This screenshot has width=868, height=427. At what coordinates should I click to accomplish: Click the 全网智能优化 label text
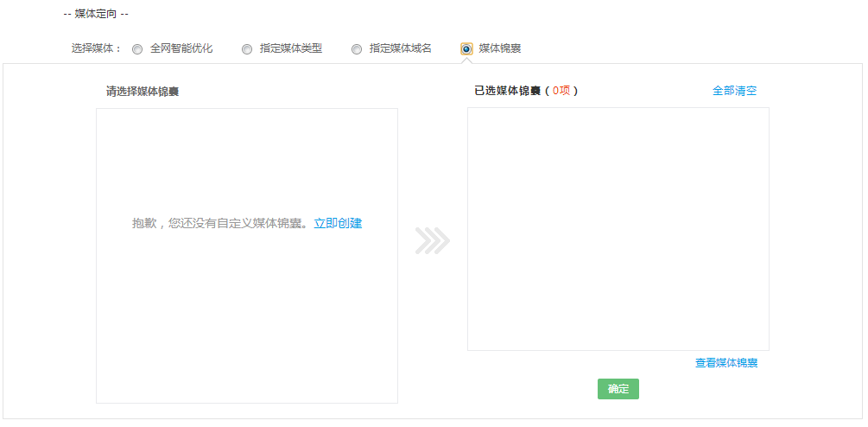181,48
